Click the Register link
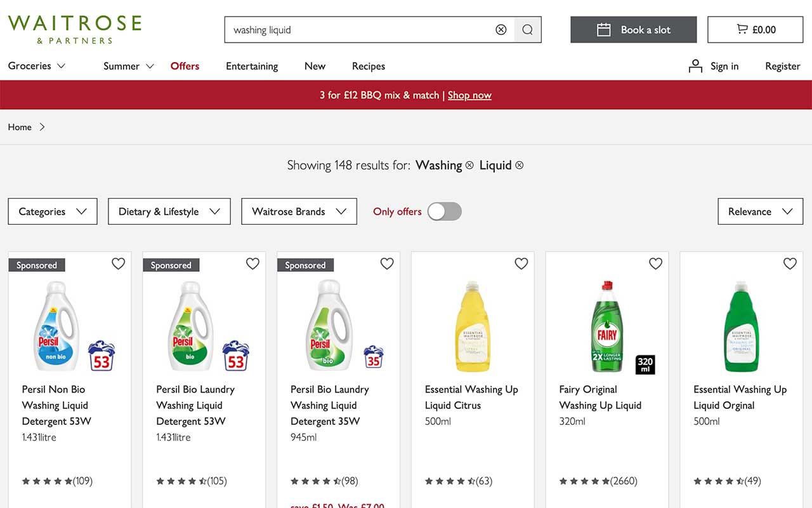This screenshot has height=508, width=812. pos(783,66)
